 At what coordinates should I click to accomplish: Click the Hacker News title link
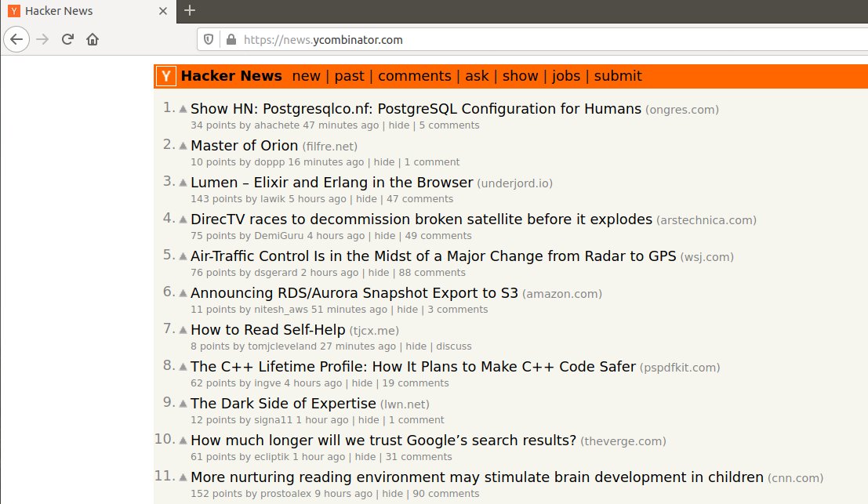(231, 76)
